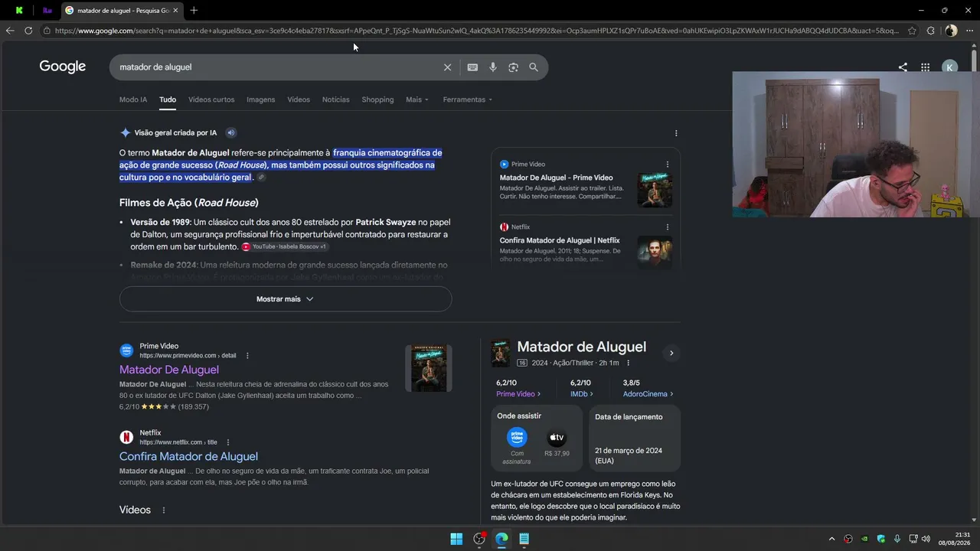Expand AI overview with Mostrar mais

[x=286, y=299]
